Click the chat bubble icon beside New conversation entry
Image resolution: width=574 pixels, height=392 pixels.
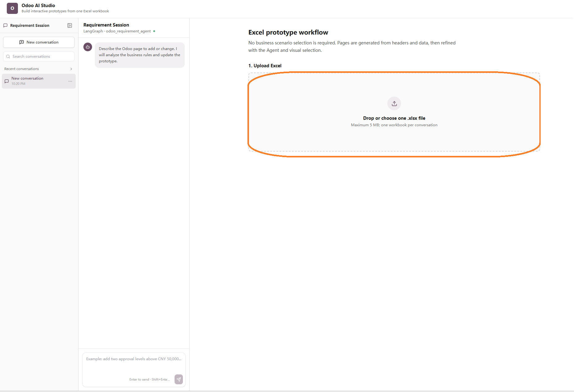[6, 81]
